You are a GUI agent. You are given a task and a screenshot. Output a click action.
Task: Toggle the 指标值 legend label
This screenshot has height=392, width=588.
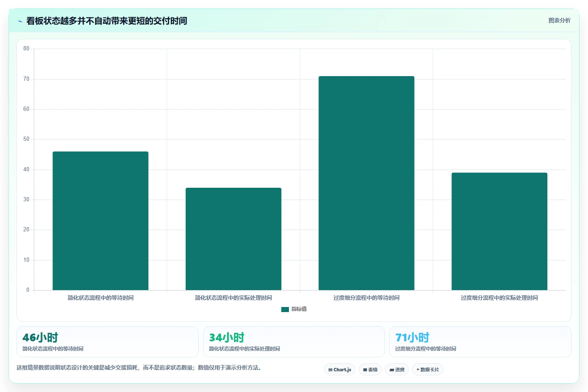pyautogui.click(x=299, y=310)
